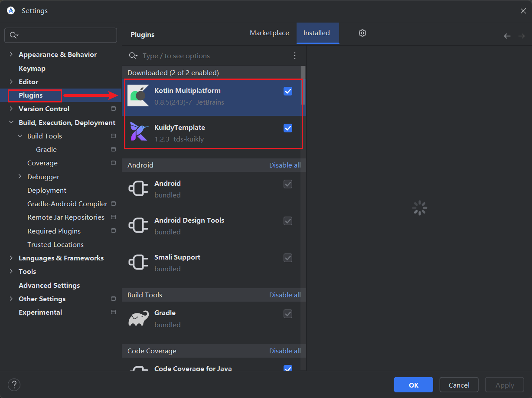Open the Deployment settings page
Image resolution: width=532 pixels, height=398 pixels.
[47, 190]
